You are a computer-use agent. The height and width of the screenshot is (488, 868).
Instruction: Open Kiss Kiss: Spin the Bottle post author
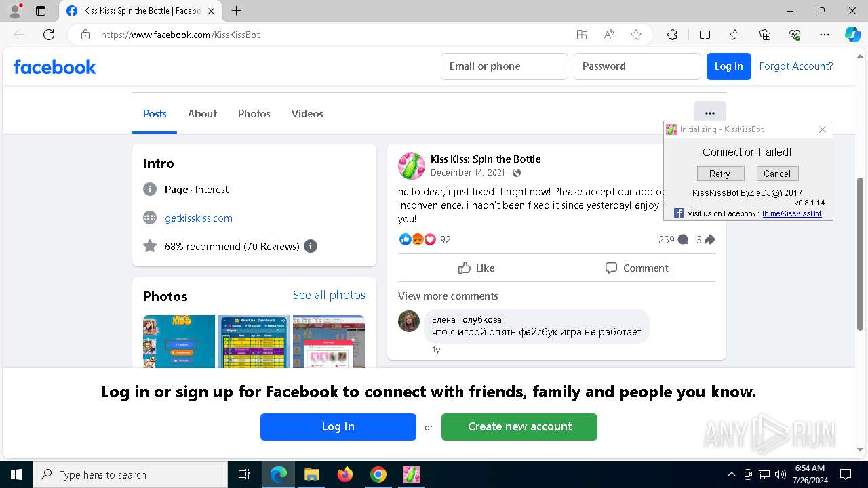click(486, 159)
